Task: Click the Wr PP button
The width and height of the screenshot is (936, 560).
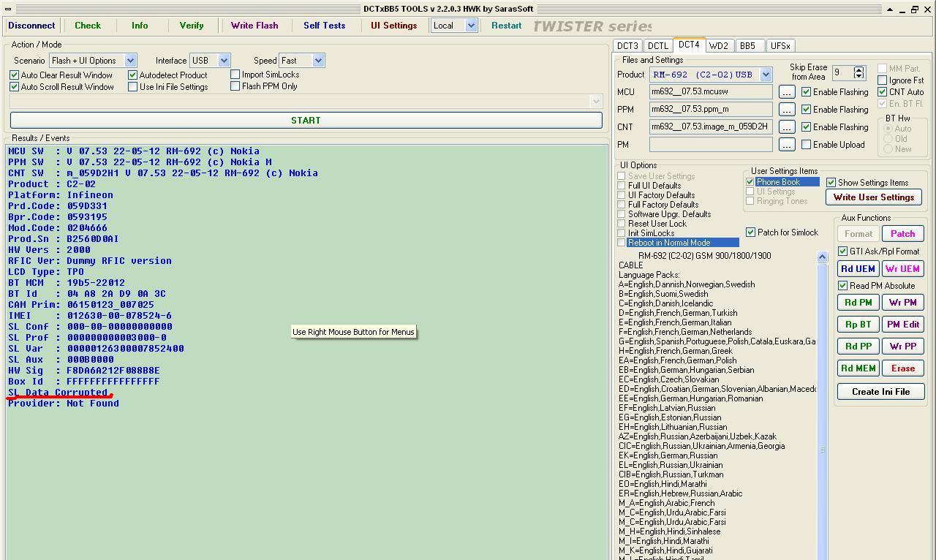Action: point(902,347)
